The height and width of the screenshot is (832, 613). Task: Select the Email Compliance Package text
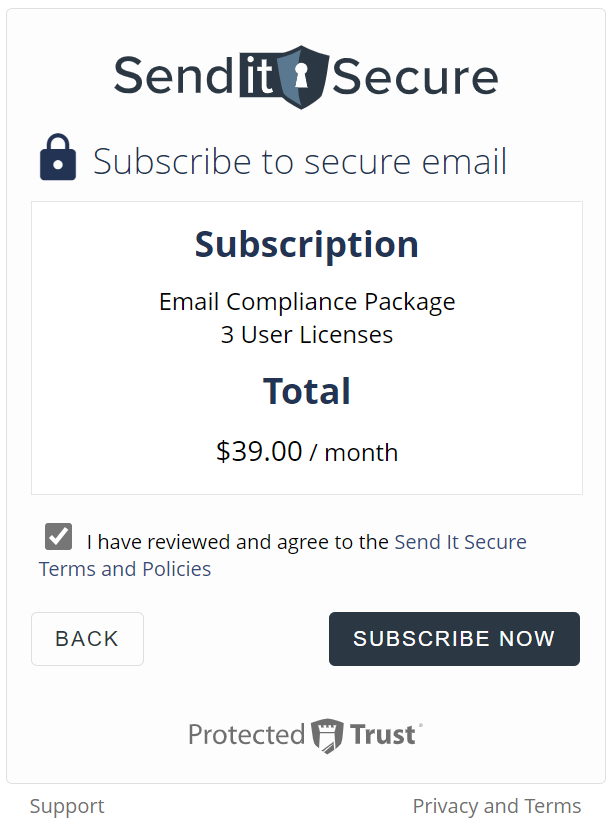(307, 302)
